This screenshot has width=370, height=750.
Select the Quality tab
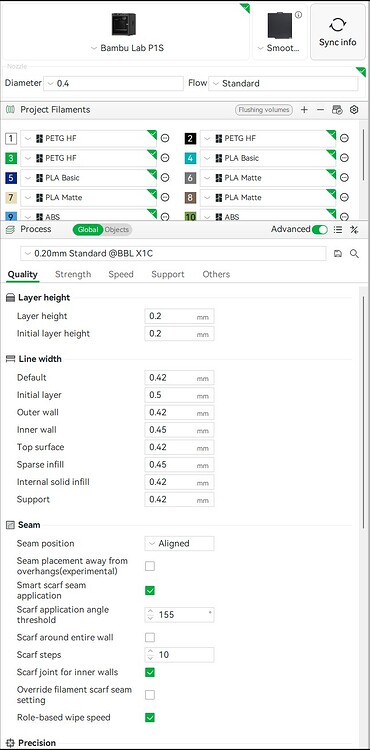pyautogui.click(x=22, y=274)
